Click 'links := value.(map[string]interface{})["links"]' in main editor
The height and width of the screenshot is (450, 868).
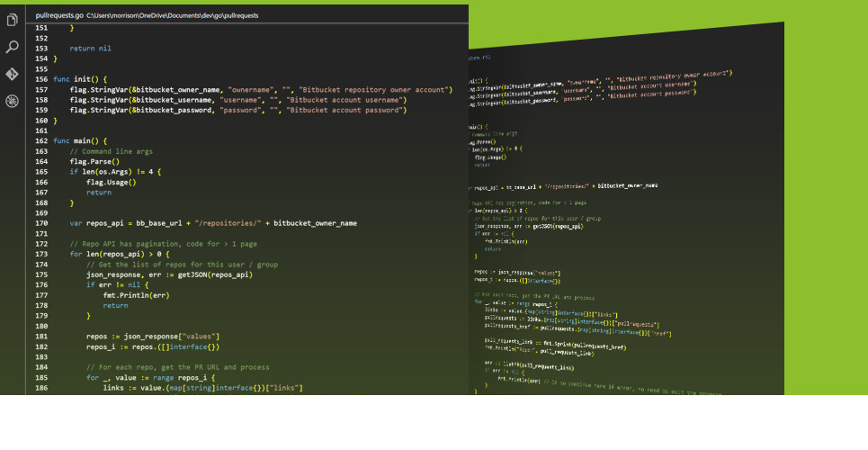point(202,388)
